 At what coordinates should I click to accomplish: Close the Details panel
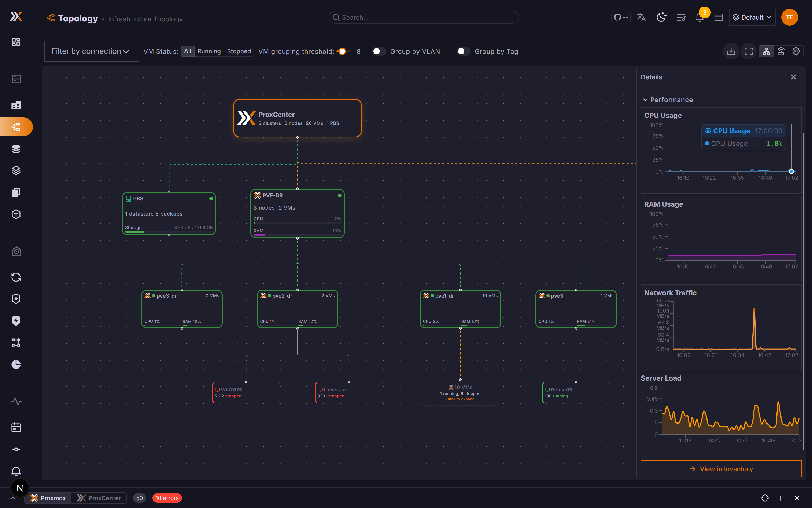click(x=793, y=77)
